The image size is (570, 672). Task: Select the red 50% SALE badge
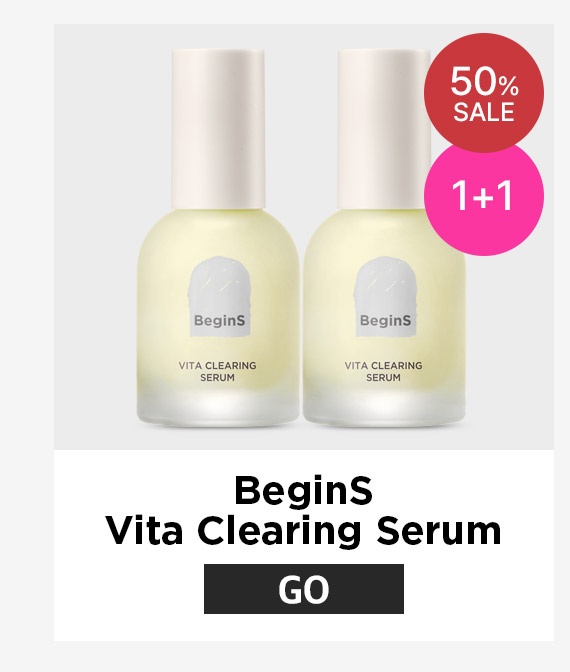[484, 93]
